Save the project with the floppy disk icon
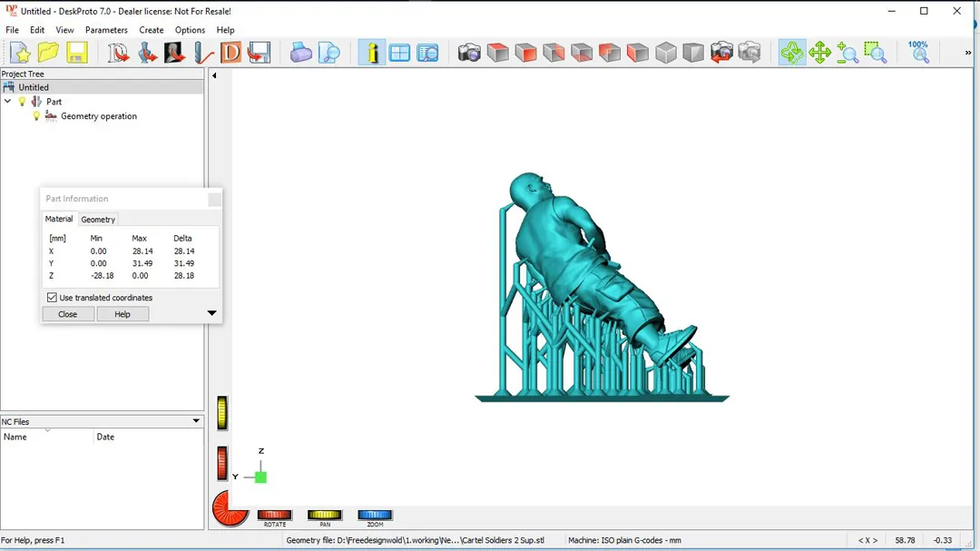 (76, 54)
